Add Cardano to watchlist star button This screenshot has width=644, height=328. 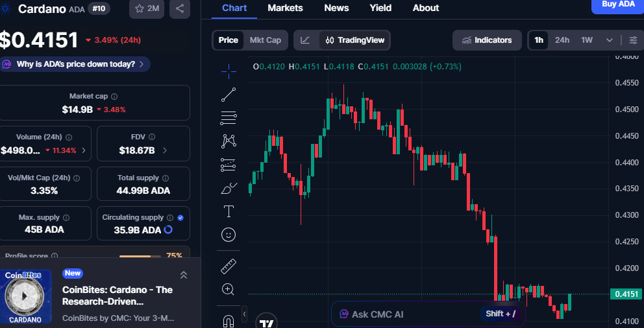[147, 8]
